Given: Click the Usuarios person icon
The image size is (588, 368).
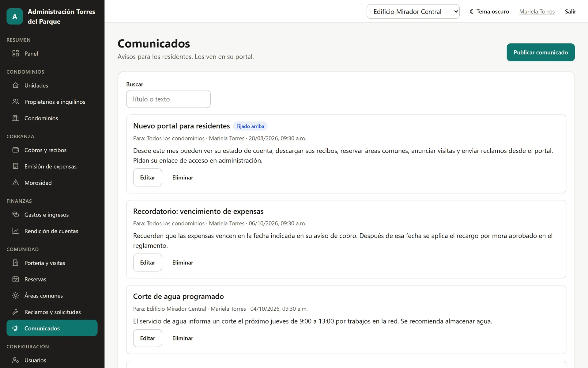Looking at the screenshot, I should [16, 360].
